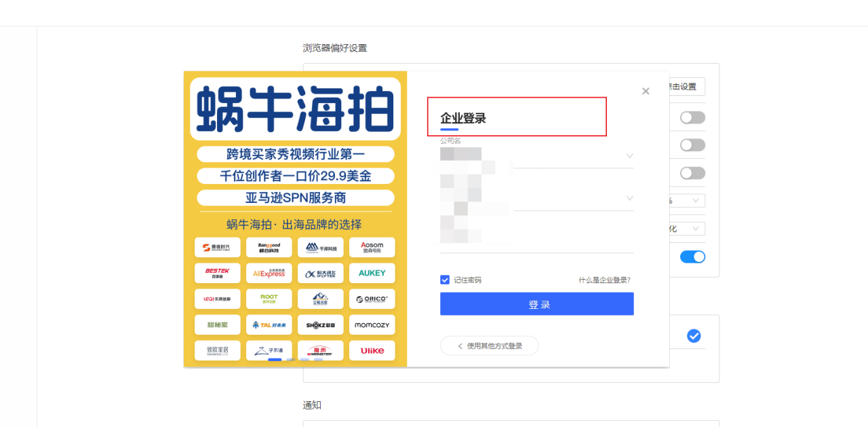The height and width of the screenshot is (427, 868).
Task: Click the 蜗牛海拍 brand logo banner
Action: click(296, 109)
